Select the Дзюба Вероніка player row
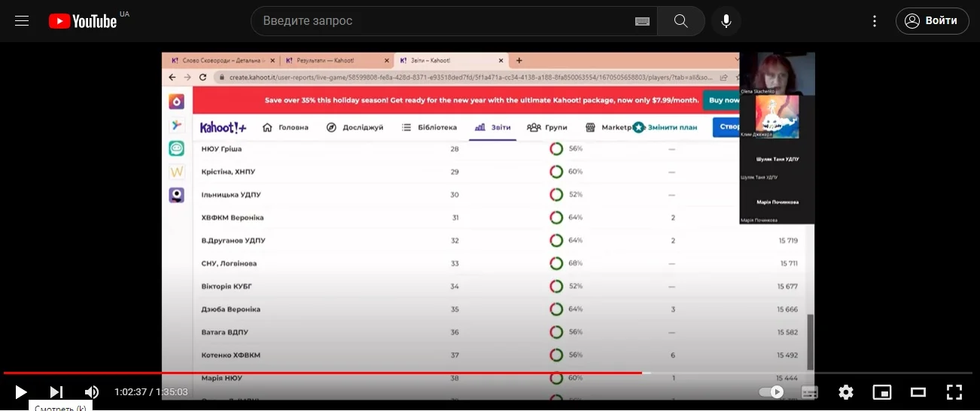The height and width of the screenshot is (411, 980). 500,309
